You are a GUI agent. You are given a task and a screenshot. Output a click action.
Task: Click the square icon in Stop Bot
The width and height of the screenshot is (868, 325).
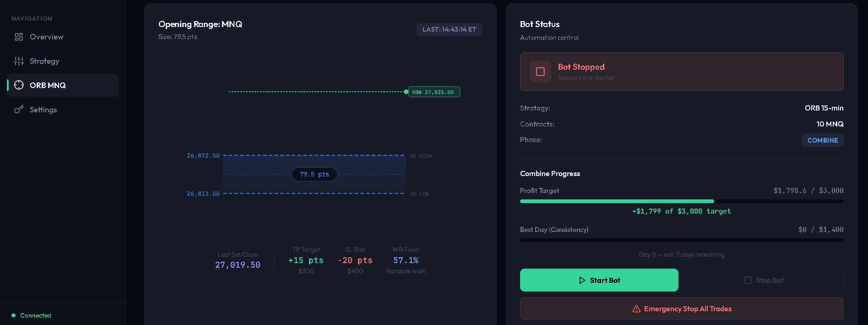tap(748, 280)
